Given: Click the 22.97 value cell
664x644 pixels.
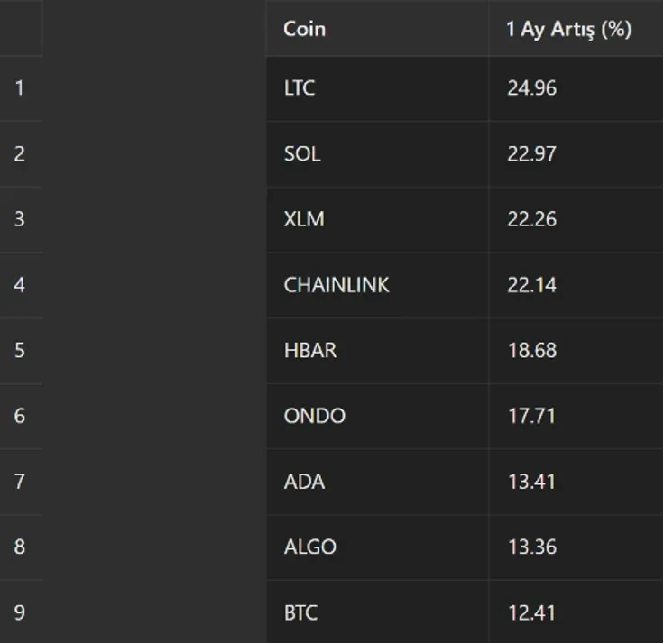Looking at the screenshot, I should (x=576, y=154).
